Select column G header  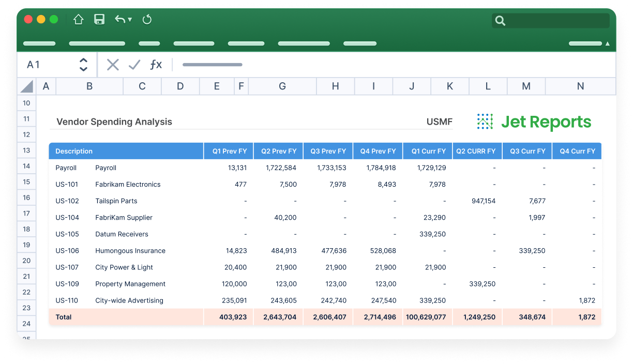pos(282,86)
